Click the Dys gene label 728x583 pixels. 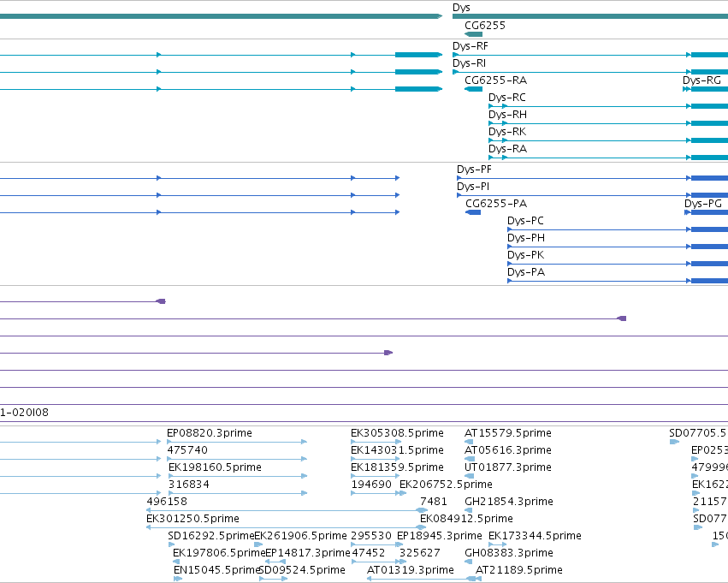(x=461, y=8)
